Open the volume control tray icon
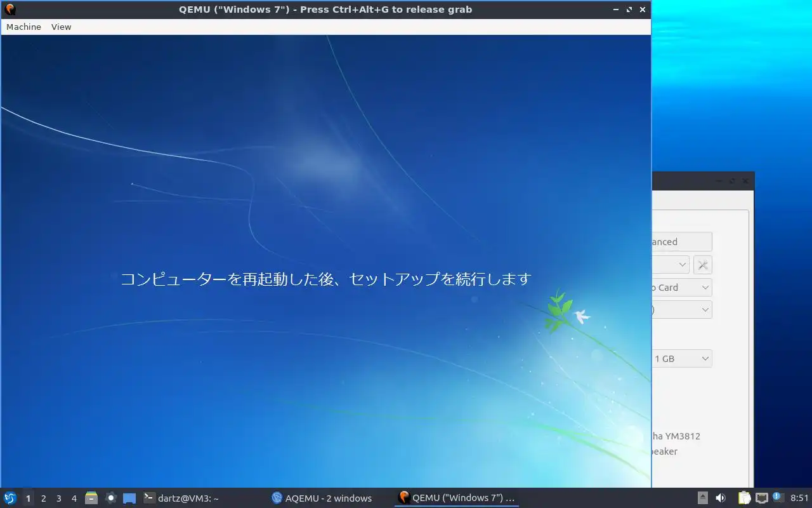The height and width of the screenshot is (508, 812). [721, 498]
